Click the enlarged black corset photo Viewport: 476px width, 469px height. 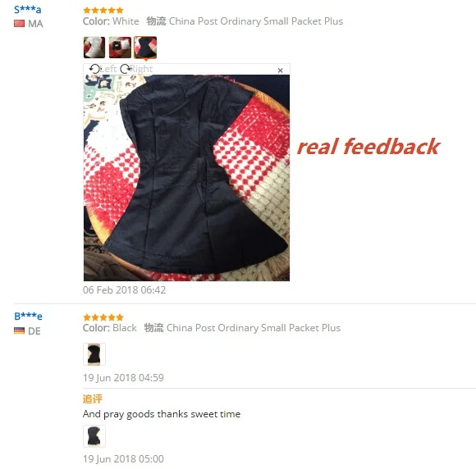(x=186, y=178)
